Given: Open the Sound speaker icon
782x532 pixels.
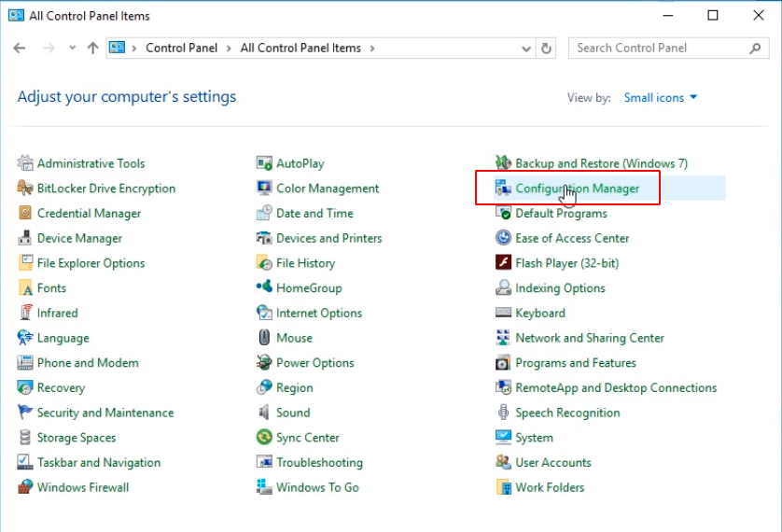Looking at the screenshot, I should point(264,413).
